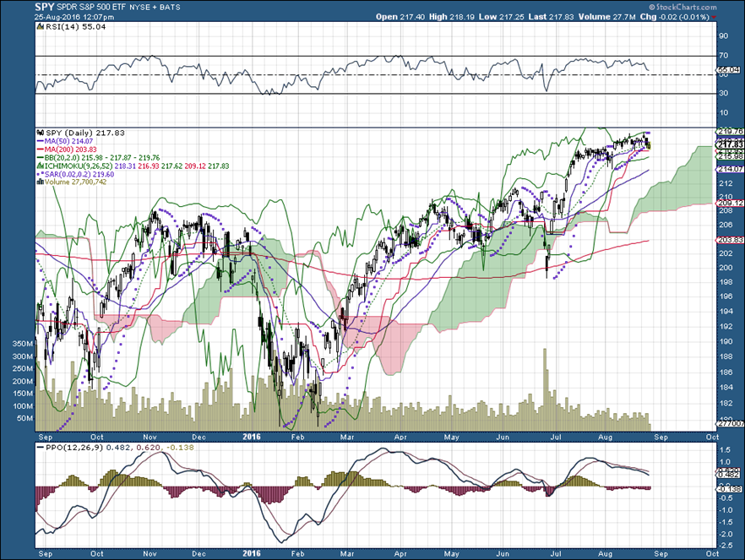The image size is (745, 560).
Task: Click the 214.07 flag on the price axis
Action: tap(730, 169)
